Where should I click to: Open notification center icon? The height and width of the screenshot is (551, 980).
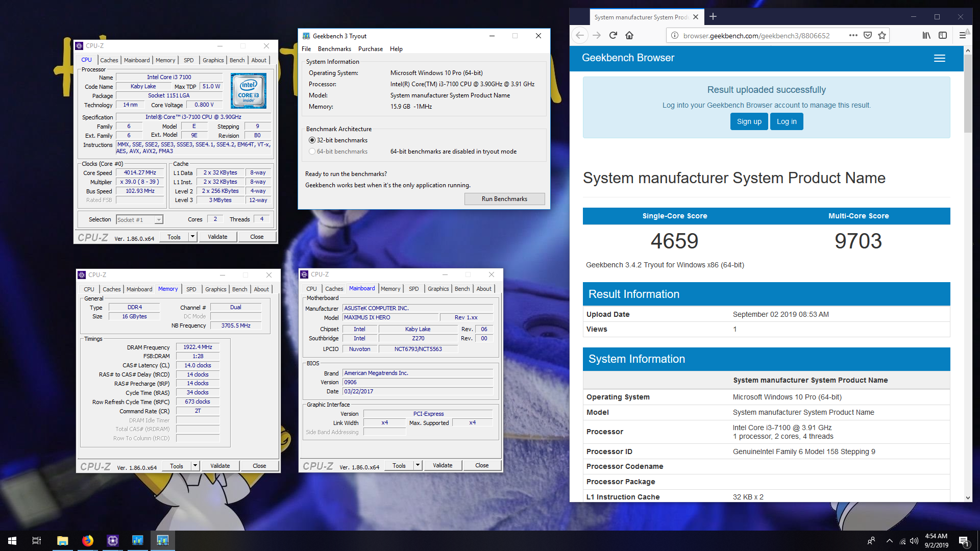(964, 541)
